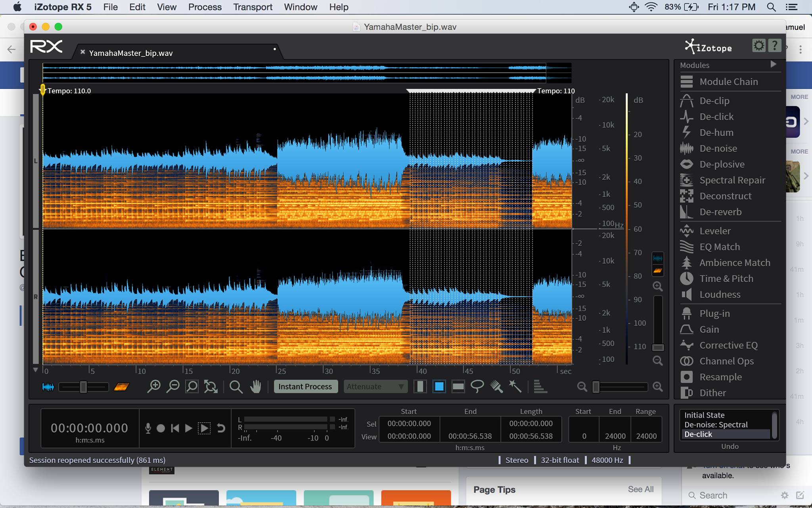The height and width of the screenshot is (508, 812).
Task: Toggle the Find Similar Event tool
Action: point(540,387)
